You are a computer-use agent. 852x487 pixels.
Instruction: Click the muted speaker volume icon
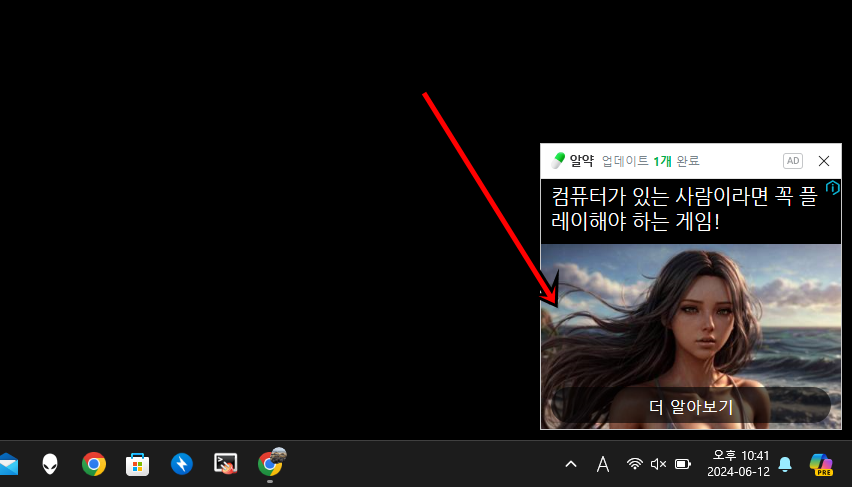[x=658, y=464]
